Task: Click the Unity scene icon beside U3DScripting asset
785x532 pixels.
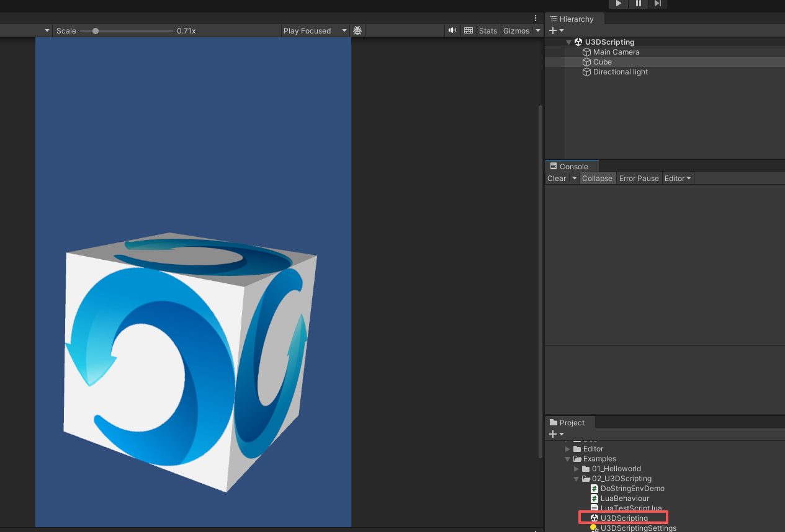Action: pyautogui.click(x=594, y=518)
